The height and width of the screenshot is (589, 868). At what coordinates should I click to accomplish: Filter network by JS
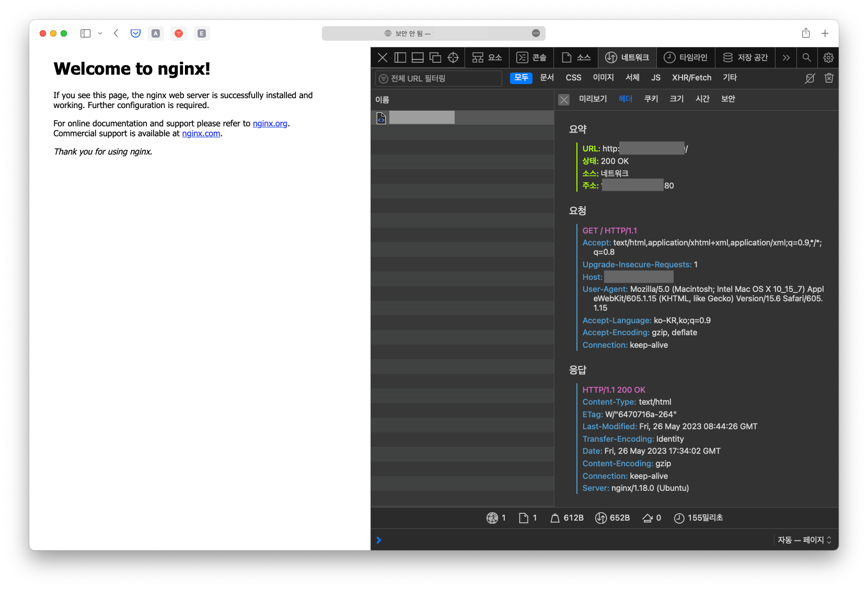(656, 78)
